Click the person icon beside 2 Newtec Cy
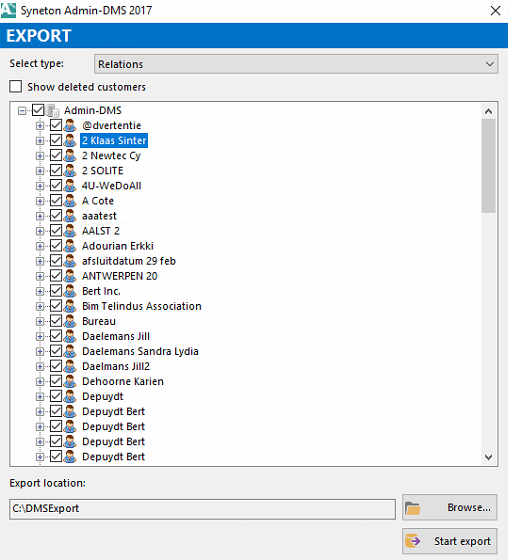 [70, 155]
